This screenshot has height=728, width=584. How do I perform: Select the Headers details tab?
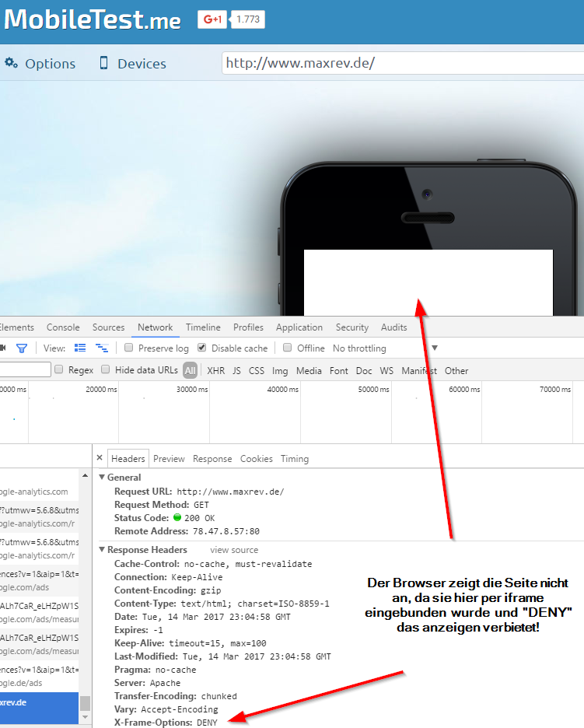click(128, 459)
